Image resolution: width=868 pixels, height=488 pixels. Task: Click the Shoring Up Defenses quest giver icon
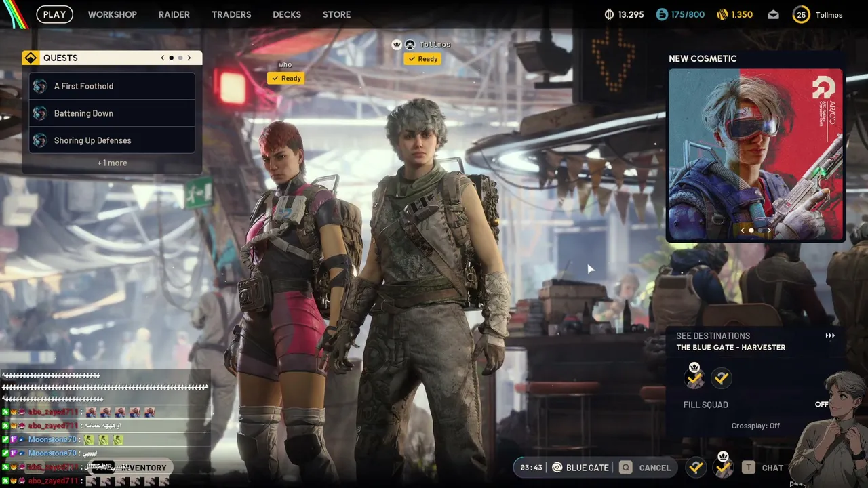tap(40, 140)
